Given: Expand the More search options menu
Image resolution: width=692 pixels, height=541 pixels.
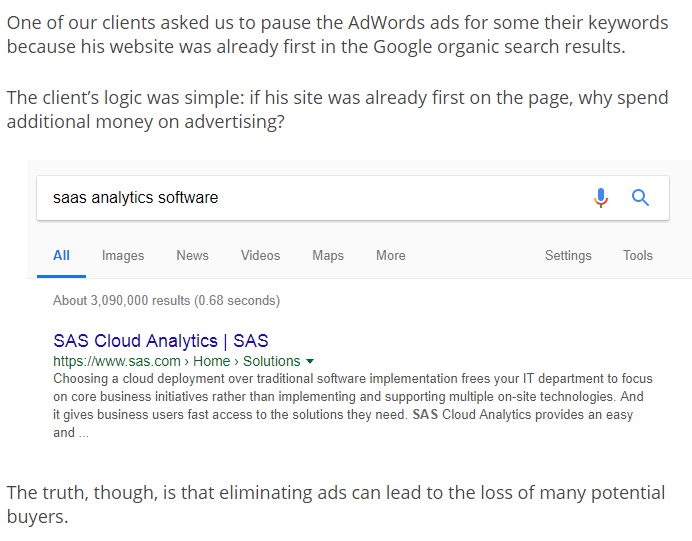Looking at the screenshot, I should tap(391, 255).
